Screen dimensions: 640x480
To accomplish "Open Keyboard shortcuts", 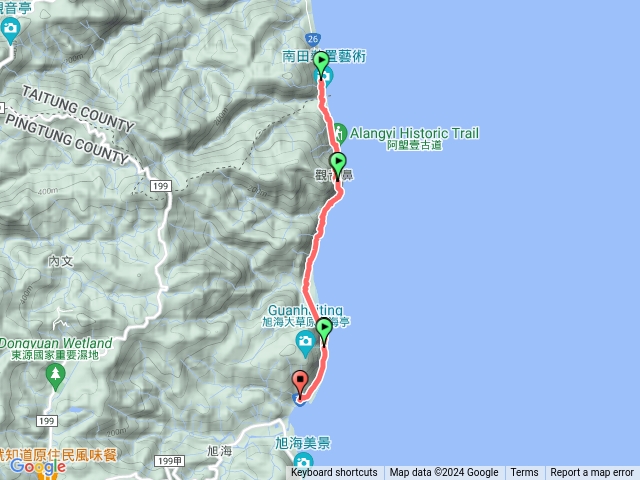I will pos(334,473).
